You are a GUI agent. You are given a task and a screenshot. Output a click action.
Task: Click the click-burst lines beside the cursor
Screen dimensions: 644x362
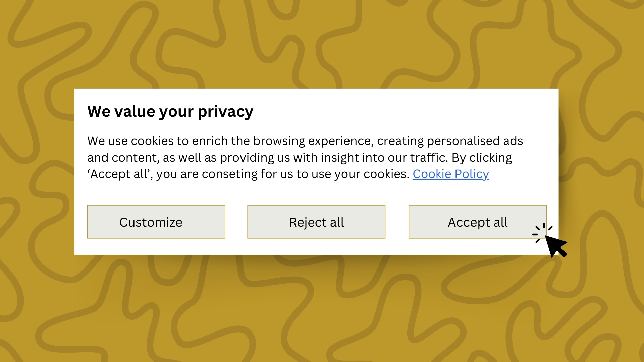pos(542,233)
